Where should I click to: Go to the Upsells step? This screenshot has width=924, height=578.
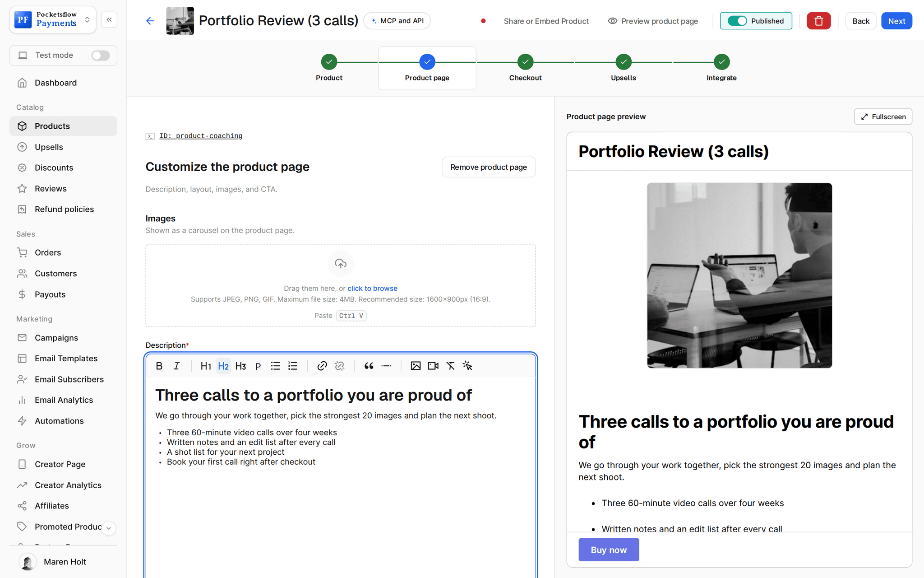pos(623,68)
